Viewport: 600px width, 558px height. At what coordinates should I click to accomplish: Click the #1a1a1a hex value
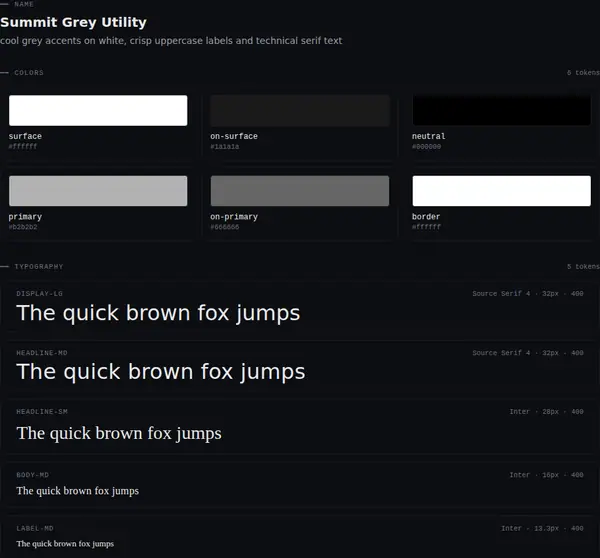(225, 147)
